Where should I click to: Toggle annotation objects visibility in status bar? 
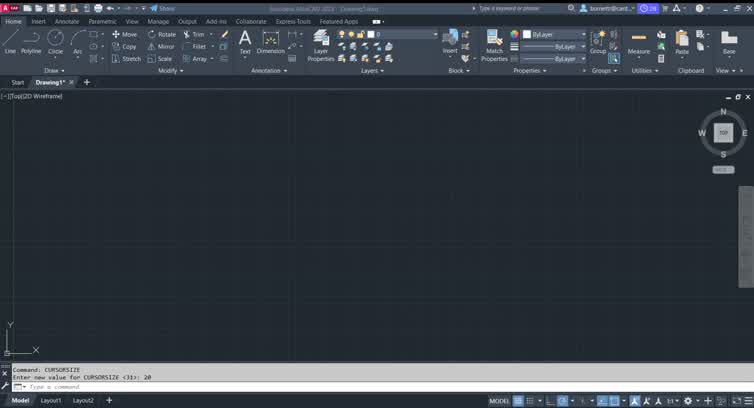[635, 401]
